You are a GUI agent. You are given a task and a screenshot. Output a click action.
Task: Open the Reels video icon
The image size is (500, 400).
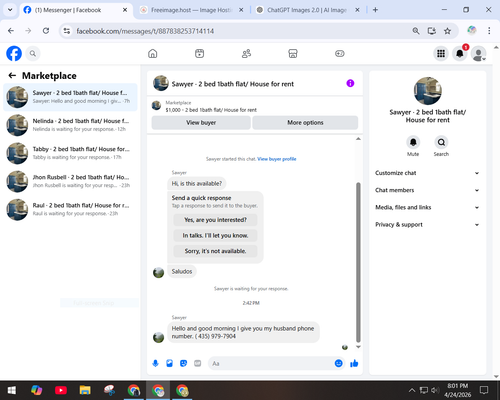pyautogui.click(x=199, y=53)
